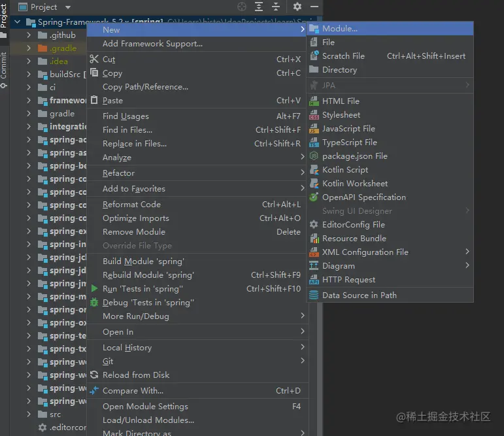Select Directory in New submenu

(390, 69)
